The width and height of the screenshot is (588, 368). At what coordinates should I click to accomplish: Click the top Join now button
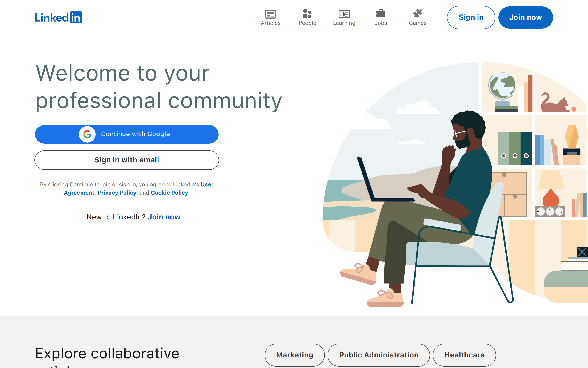(x=525, y=17)
